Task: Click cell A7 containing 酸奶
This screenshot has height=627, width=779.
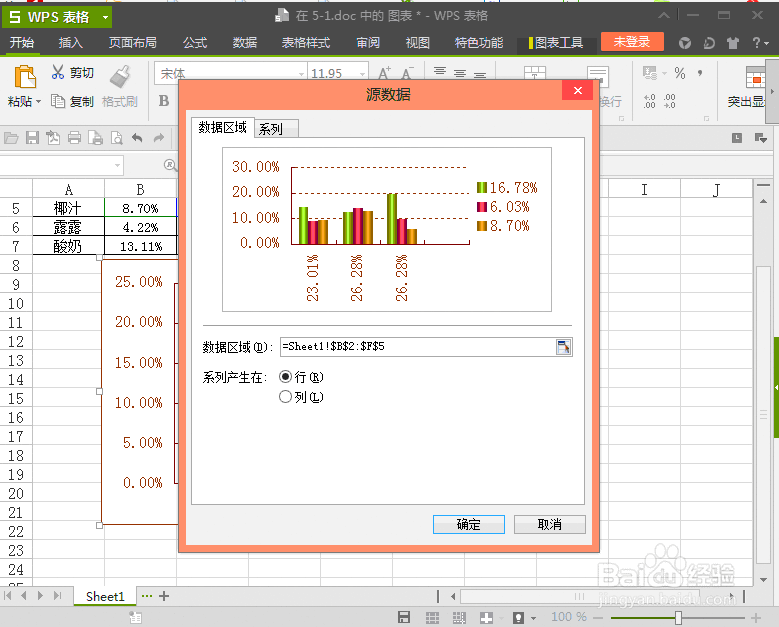Action: [69, 246]
